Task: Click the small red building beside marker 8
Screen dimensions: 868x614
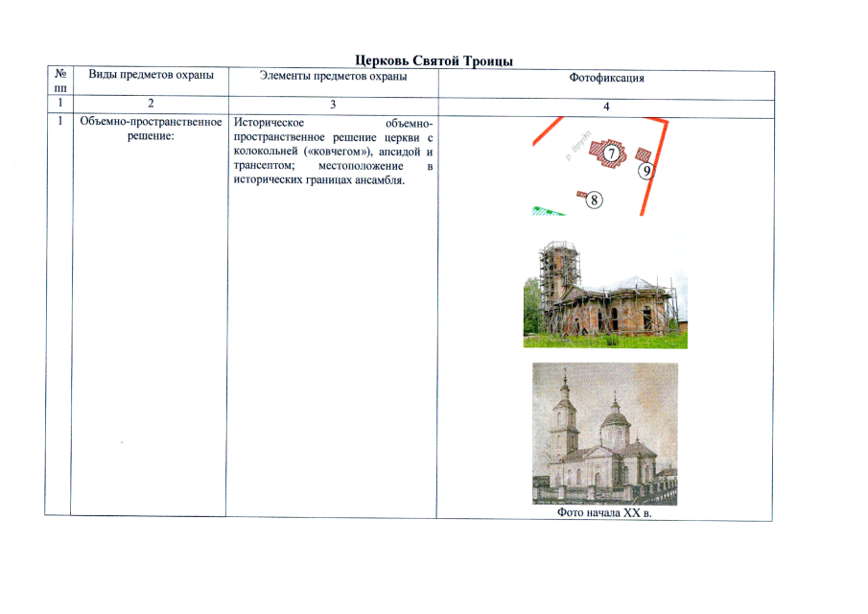Action: 580,195
